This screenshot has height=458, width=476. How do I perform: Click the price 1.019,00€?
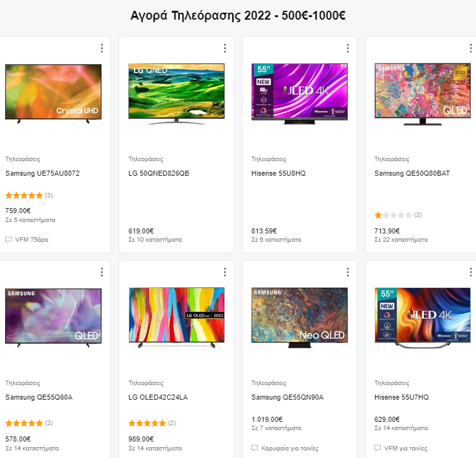[x=267, y=419]
